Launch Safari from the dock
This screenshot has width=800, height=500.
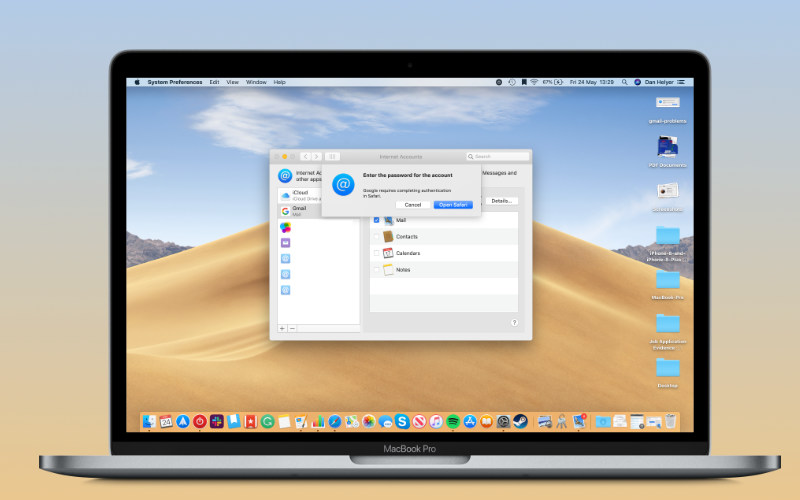[x=335, y=421]
